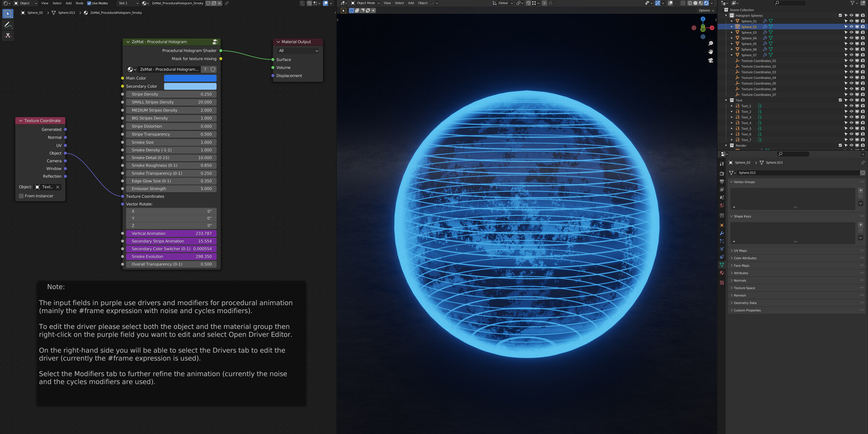The width and height of the screenshot is (868, 434).
Task: Select the World Properties globe icon
Action: pyautogui.click(x=722, y=203)
